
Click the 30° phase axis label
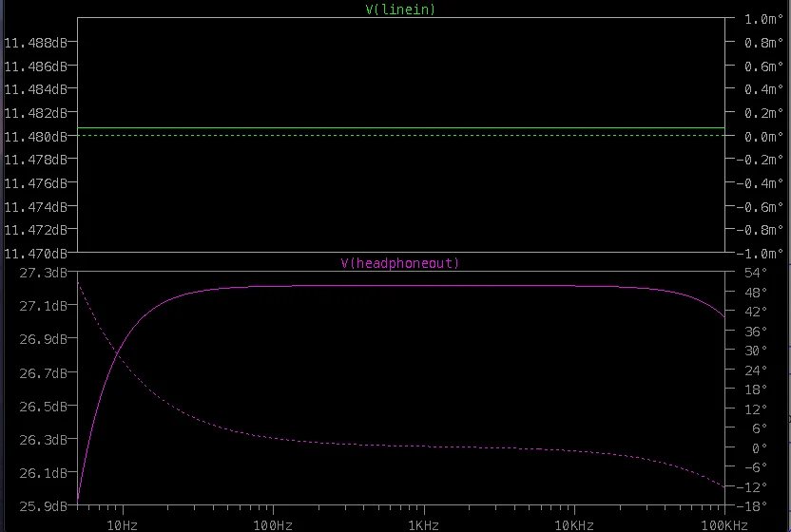click(756, 351)
